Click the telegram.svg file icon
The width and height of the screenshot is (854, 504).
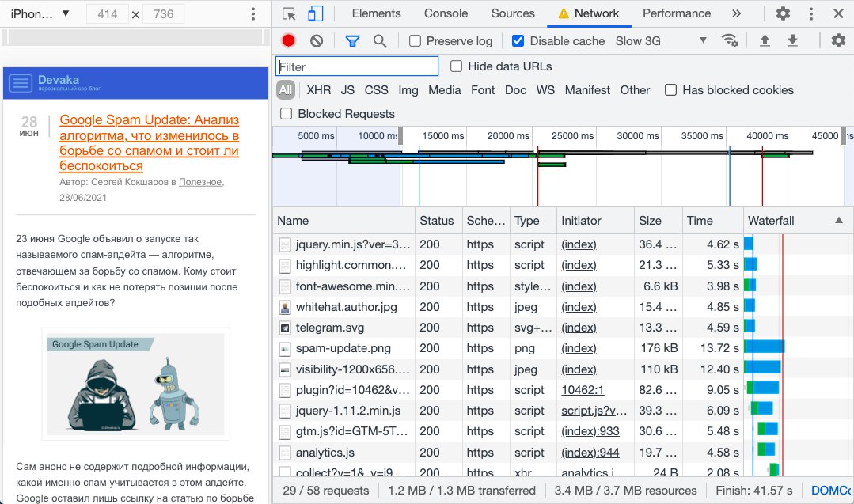coord(285,328)
